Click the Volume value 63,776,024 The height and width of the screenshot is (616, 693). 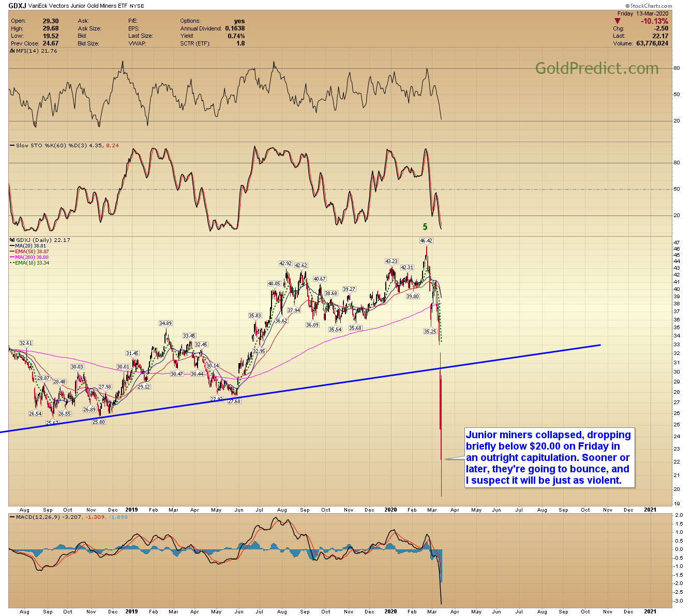pos(651,43)
